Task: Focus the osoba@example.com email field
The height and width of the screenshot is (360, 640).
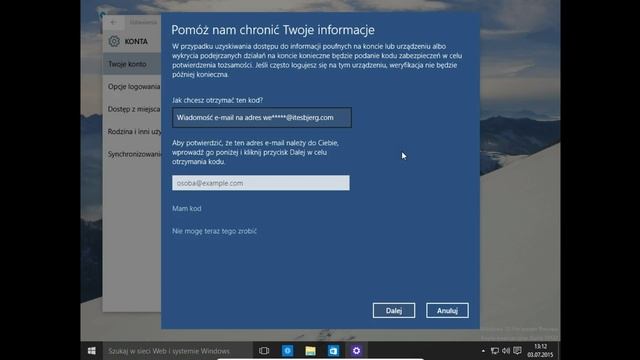Action: point(261,183)
